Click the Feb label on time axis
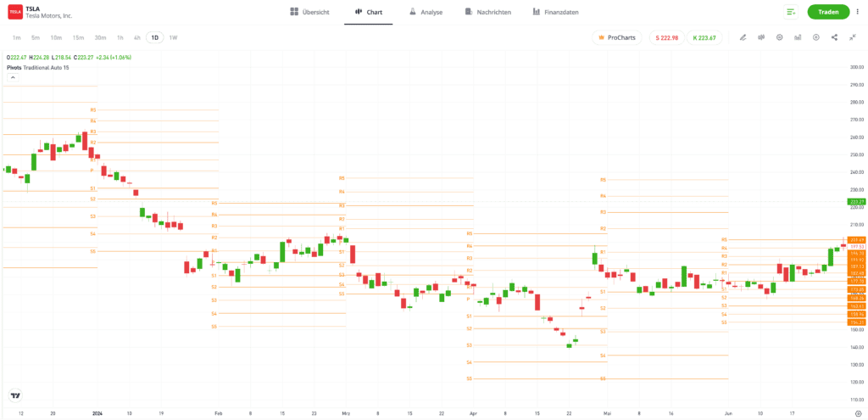Image resolution: width=868 pixels, height=420 pixels. coord(218,413)
